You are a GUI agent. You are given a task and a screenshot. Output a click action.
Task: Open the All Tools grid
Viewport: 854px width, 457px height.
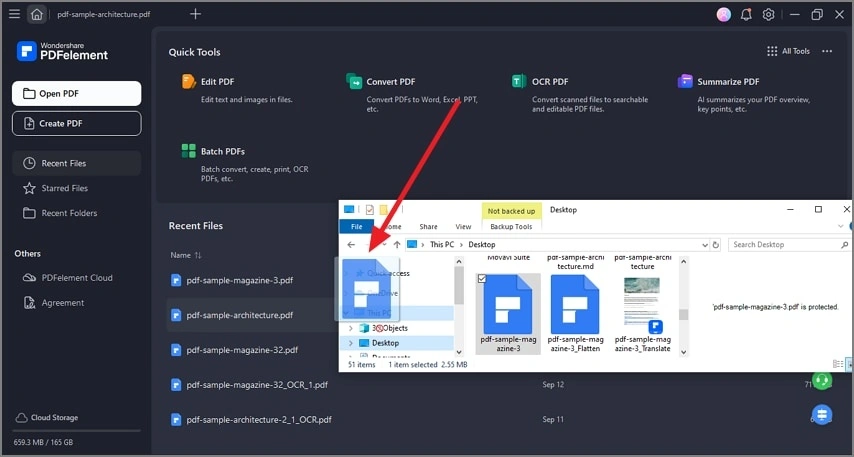click(788, 51)
